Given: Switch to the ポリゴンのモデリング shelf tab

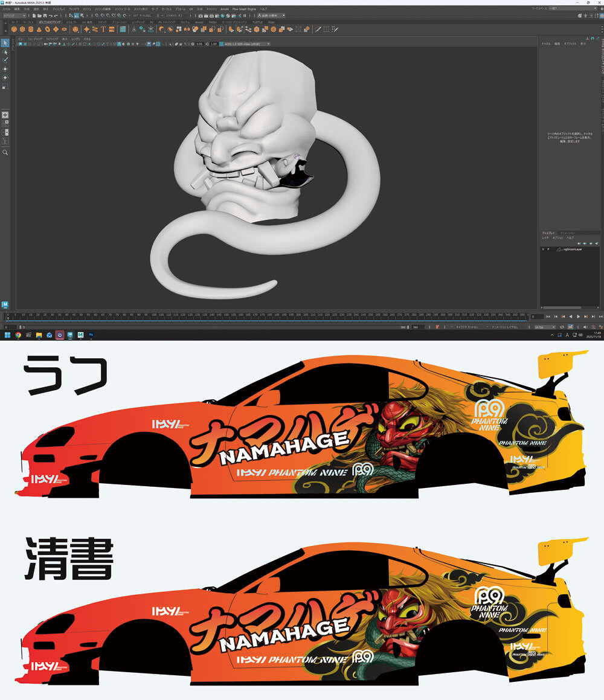Looking at the screenshot, I should pos(50,22).
